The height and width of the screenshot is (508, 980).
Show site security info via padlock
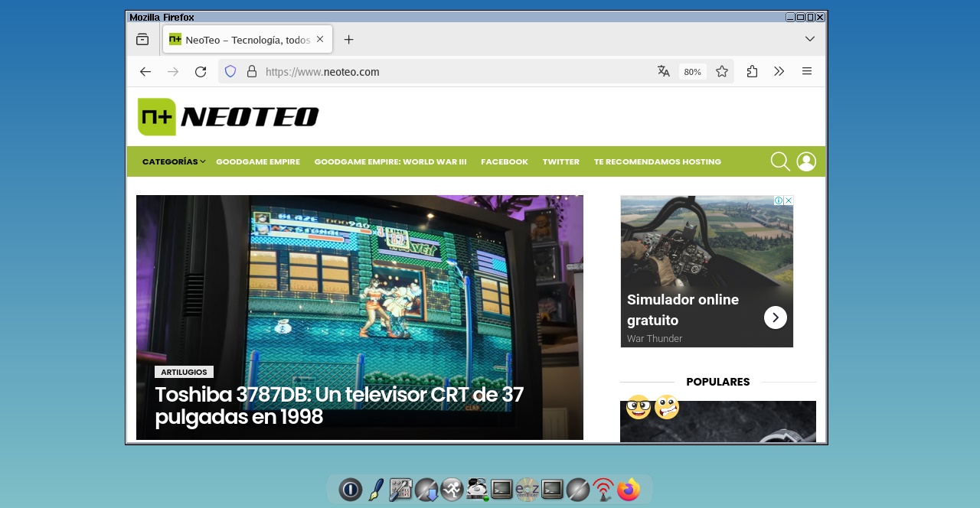[x=251, y=71]
